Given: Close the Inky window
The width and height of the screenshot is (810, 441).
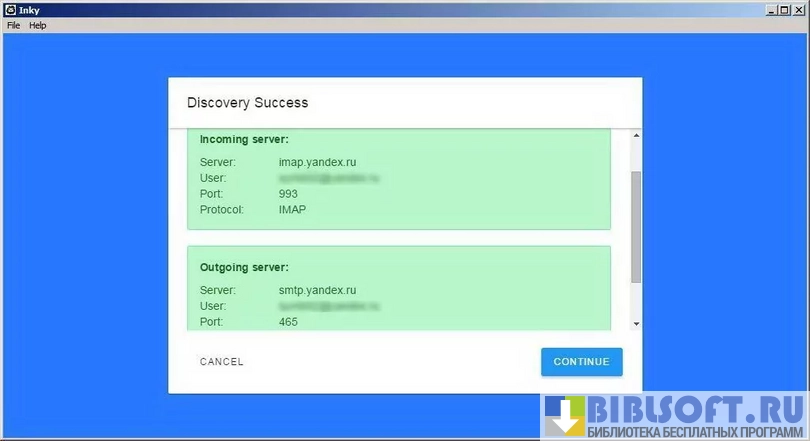Looking at the screenshot, I should tap(799, 10).
